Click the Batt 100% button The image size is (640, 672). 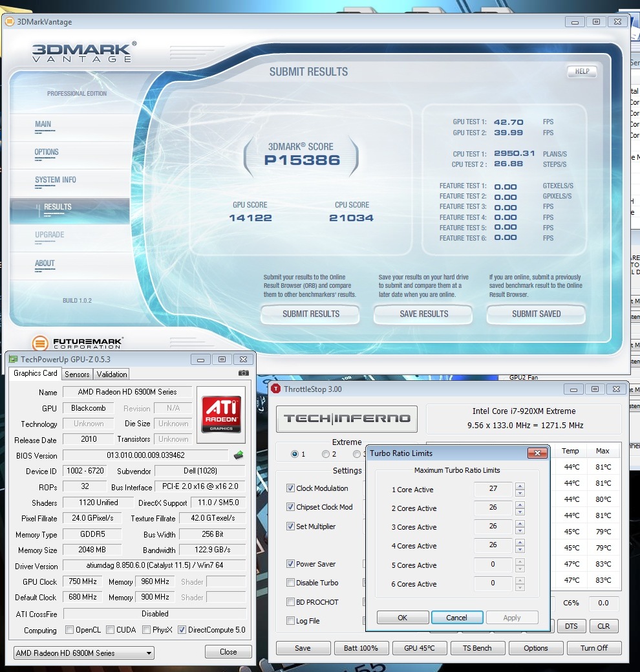(361, 648)
